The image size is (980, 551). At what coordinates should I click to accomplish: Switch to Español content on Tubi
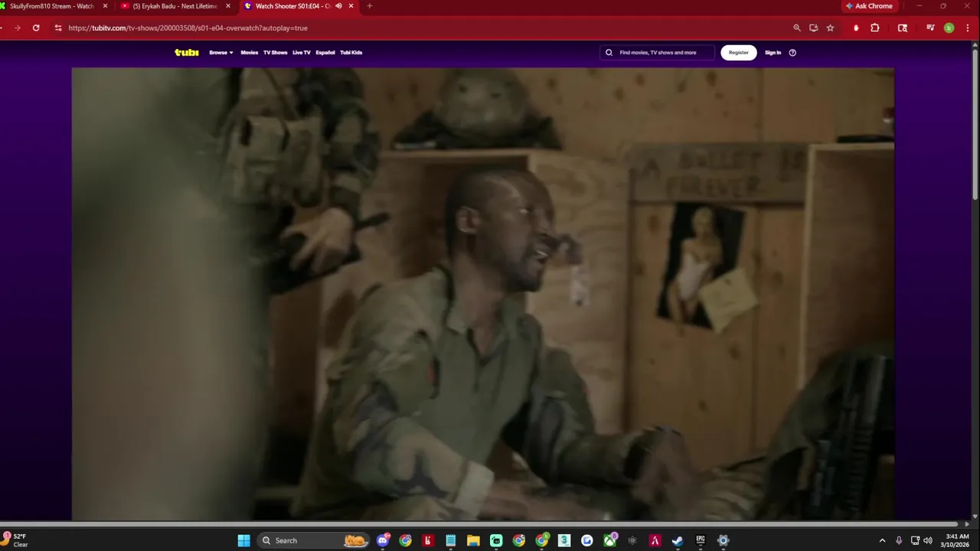point(325,53)
